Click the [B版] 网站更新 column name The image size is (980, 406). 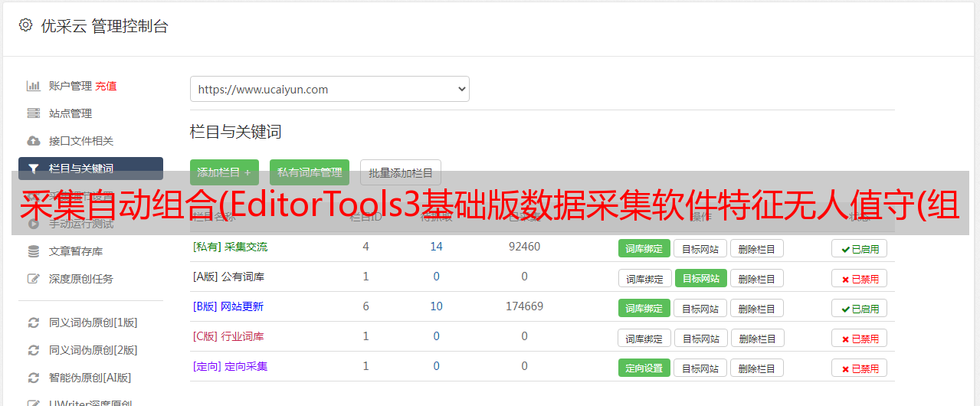click(228, 306)
